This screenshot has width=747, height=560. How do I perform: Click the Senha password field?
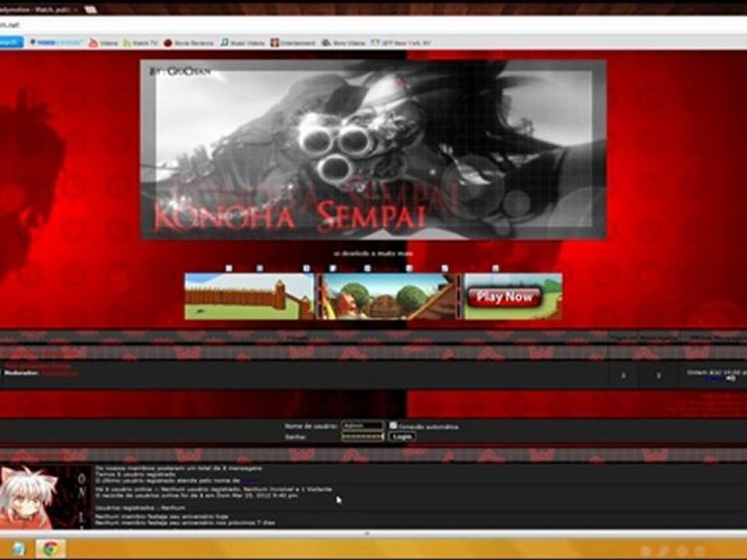click(x=363, y=436)
